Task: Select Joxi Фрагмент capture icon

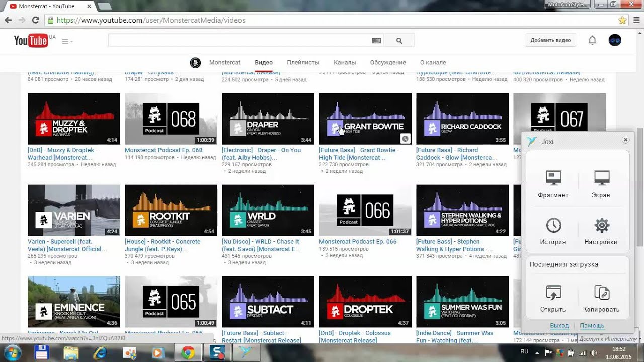Action: pos(553,177)
